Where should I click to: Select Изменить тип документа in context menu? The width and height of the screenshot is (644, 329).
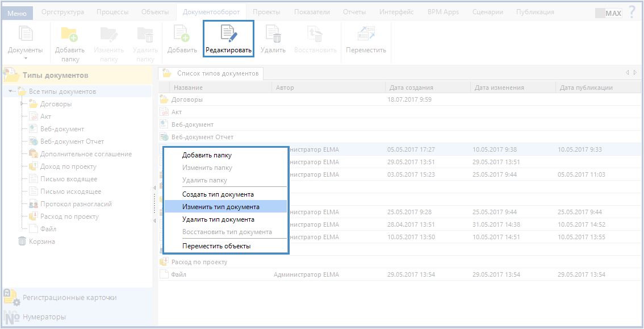tap(220, 207)
